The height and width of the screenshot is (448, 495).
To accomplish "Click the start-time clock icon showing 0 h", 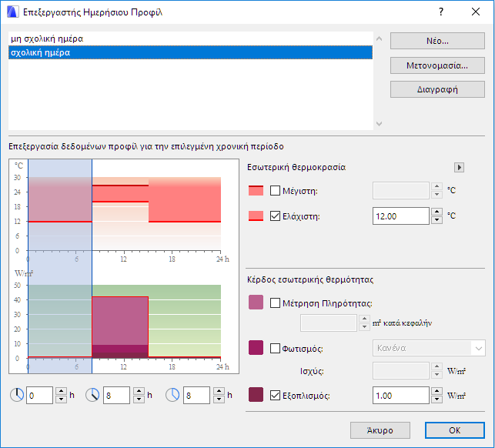I will click(x=17, y=395).
